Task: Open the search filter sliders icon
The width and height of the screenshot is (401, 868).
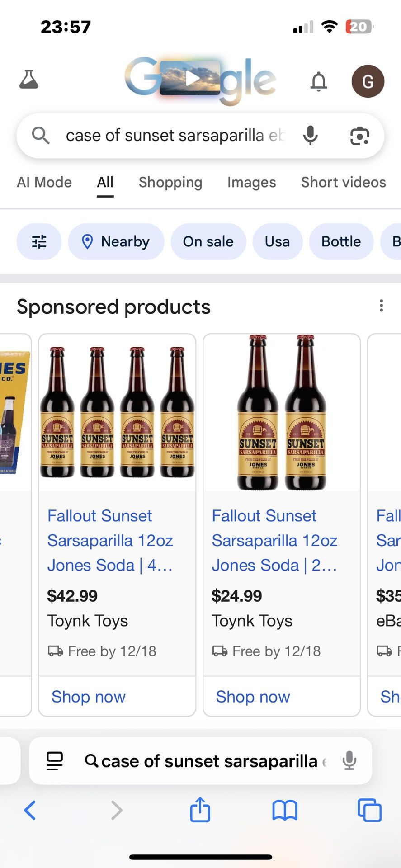Action: point(39,242)
